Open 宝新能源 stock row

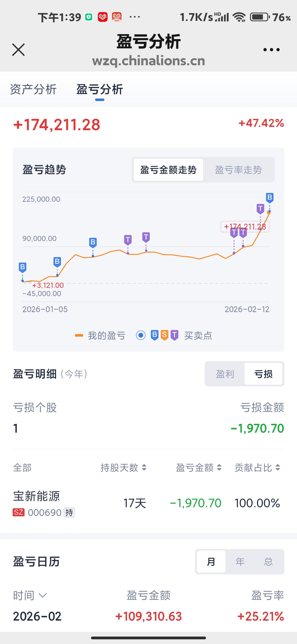click(37, 496)
